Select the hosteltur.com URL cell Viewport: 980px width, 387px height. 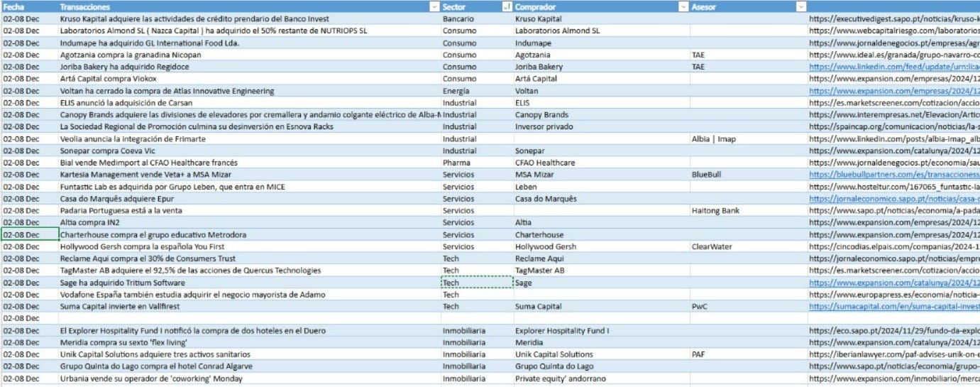coord(894,187)
